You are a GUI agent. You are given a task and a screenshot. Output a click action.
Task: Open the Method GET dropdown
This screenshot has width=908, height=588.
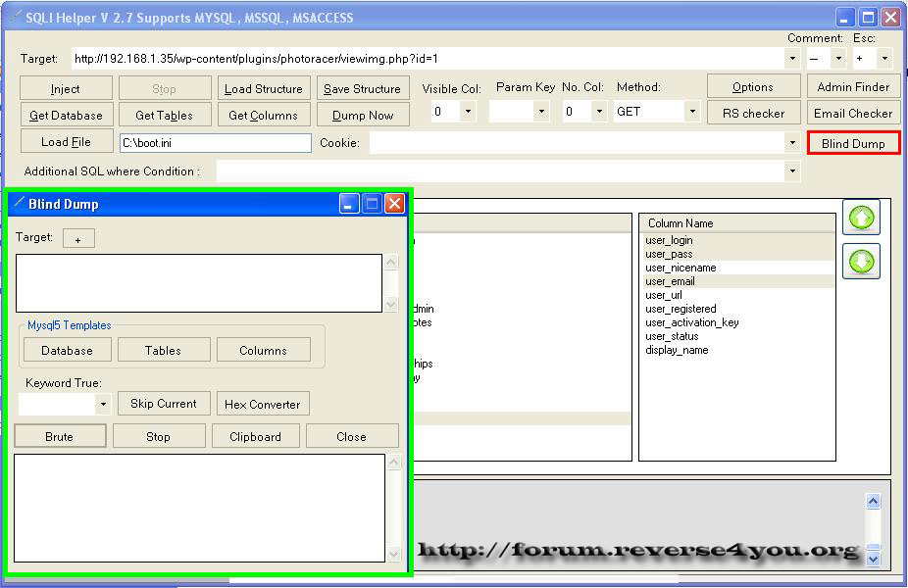pyautogui.click(x=692, y=111)
